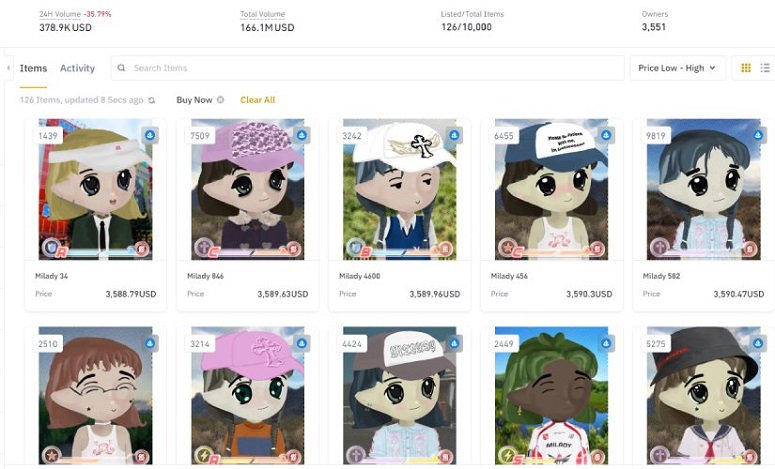Screen dimensions: 775x469
Task: Click the refresh items icon
Action: point(152,100)
